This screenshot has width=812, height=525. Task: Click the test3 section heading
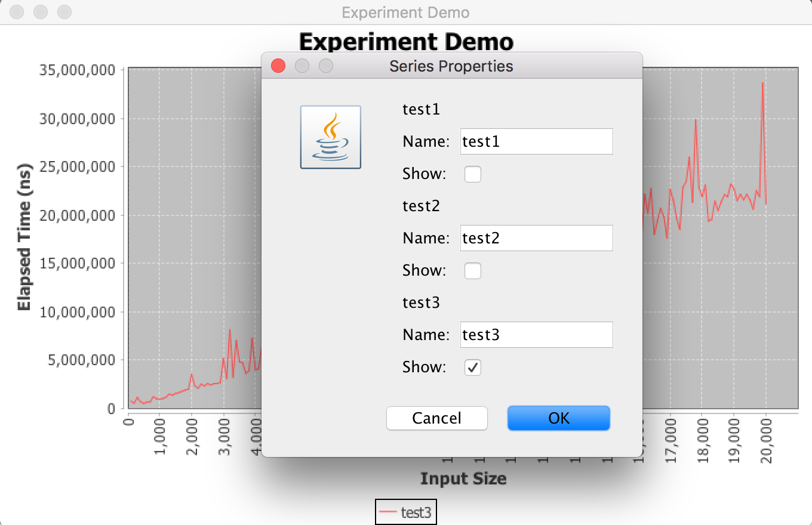tap(421, 302)
